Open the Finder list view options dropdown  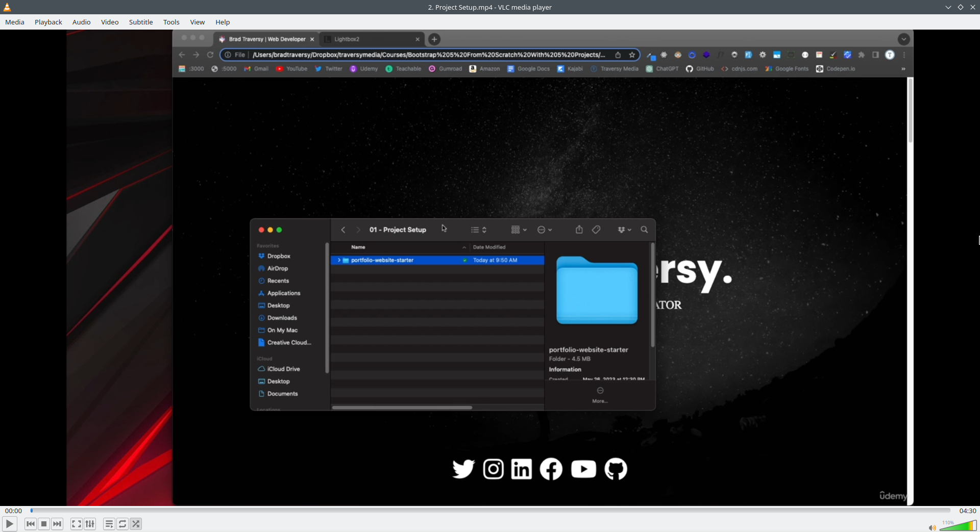[x=479, y=230]
